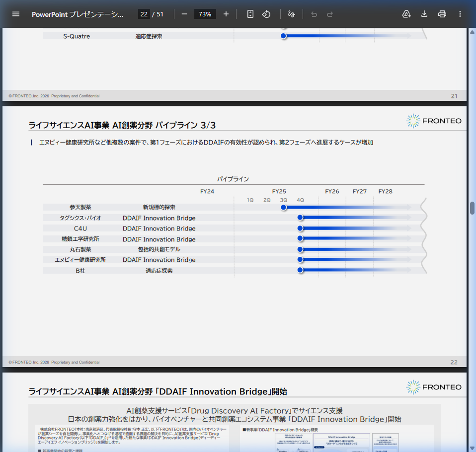Click the scrollbar up arrow
This screenshot has height=452, width=476.
pos(472,32)
